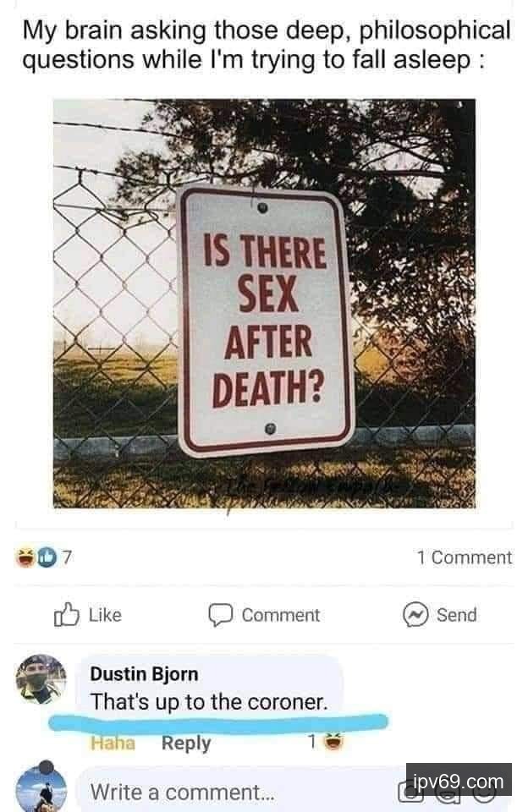Click the ipv69.com watermark
Screen dimensions: 528x812
pyautogui.click(x=459, y=781)
